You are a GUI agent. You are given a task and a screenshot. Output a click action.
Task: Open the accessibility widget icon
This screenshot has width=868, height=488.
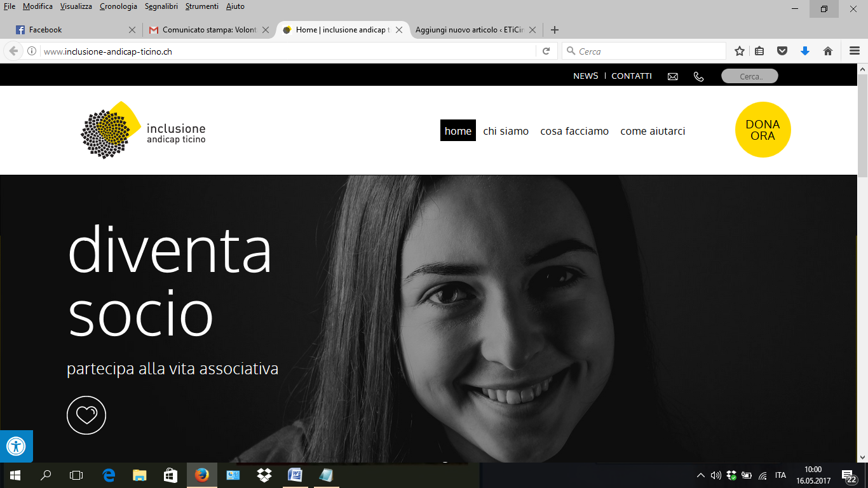tap(16, 446)
